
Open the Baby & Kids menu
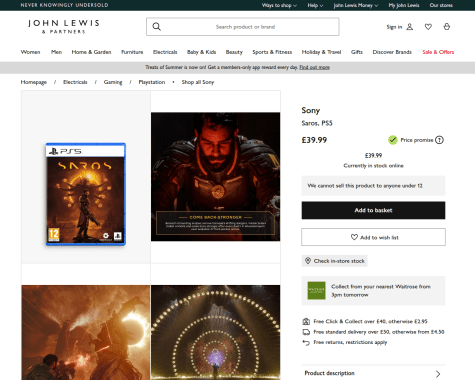pyautogui.click(x=201, y=52)
